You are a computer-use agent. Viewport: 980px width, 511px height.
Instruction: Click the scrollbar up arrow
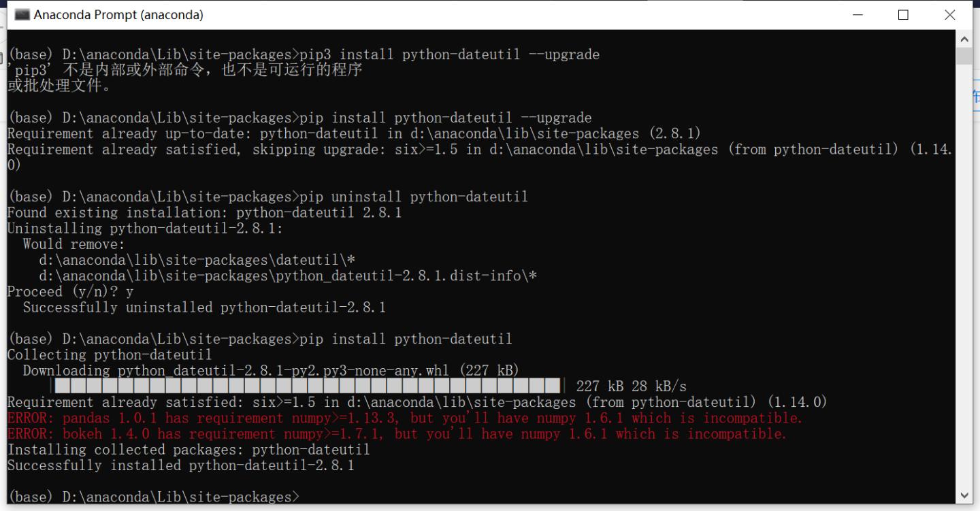[964, 38]
